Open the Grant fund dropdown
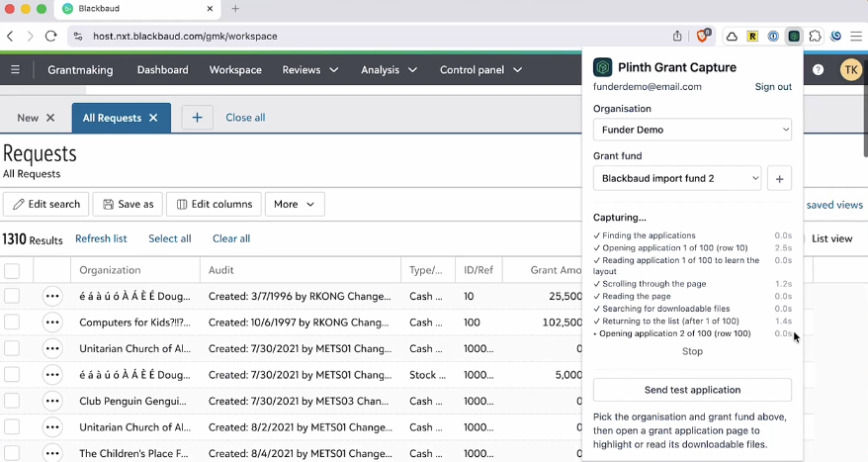The width and height of the screenshot is (868, 462). (x=677, y=178)
